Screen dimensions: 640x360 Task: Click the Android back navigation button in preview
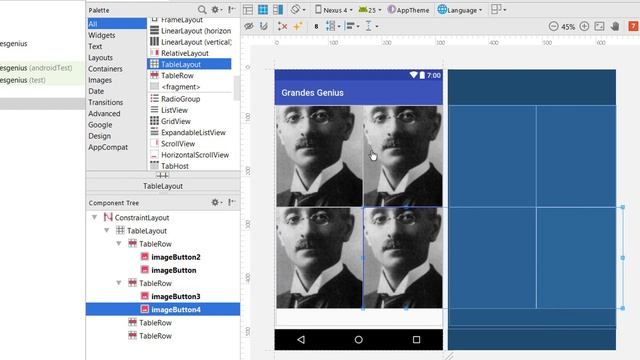pos(301,340)
